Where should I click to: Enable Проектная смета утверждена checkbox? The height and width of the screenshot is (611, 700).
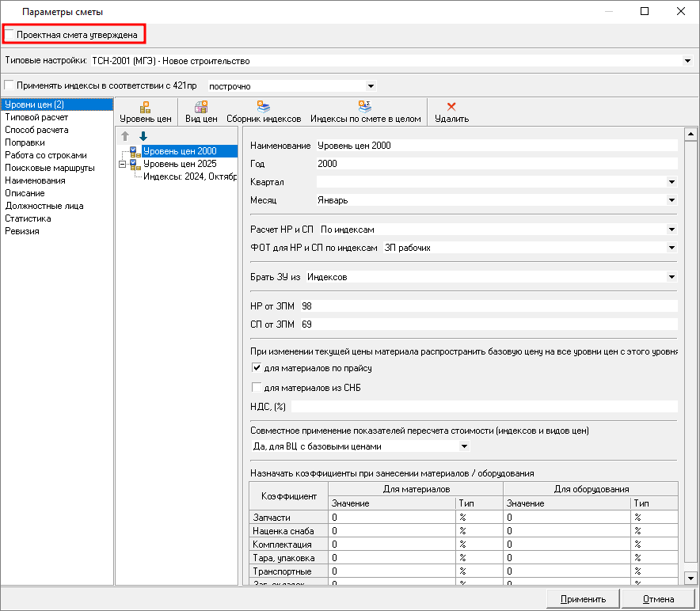point(10,35)
